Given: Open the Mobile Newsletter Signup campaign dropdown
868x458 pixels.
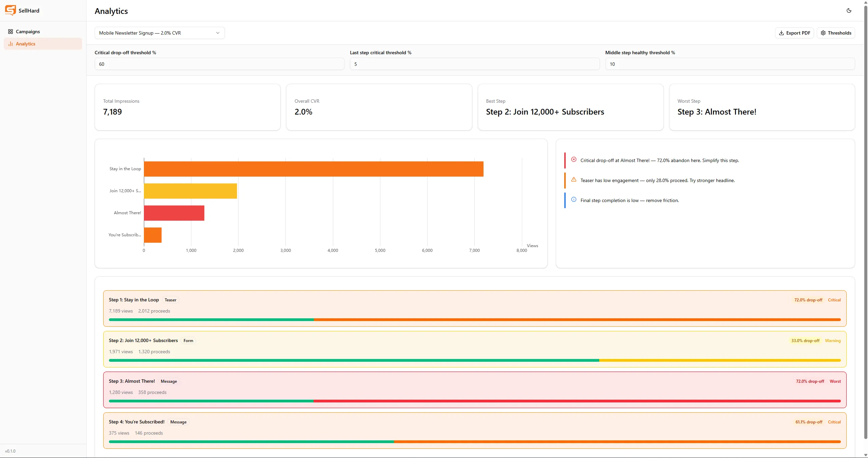Looking at the screenshot, I should click(x=159, y=33).
